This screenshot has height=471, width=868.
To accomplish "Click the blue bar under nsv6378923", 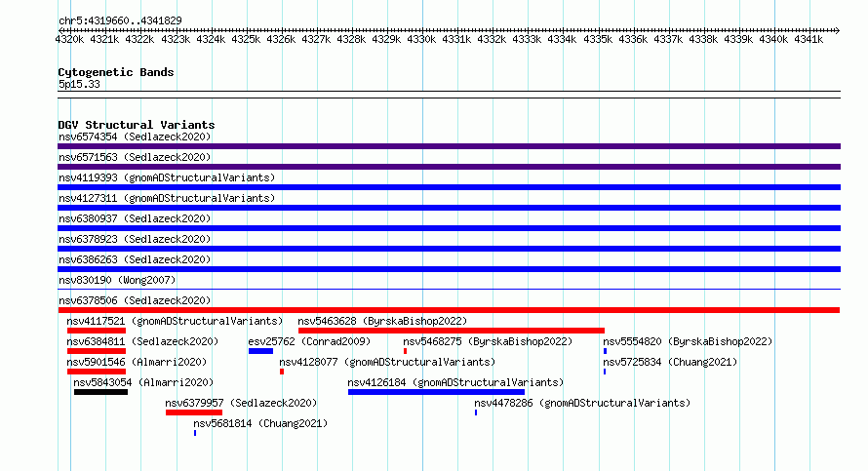I will (449, 249).
